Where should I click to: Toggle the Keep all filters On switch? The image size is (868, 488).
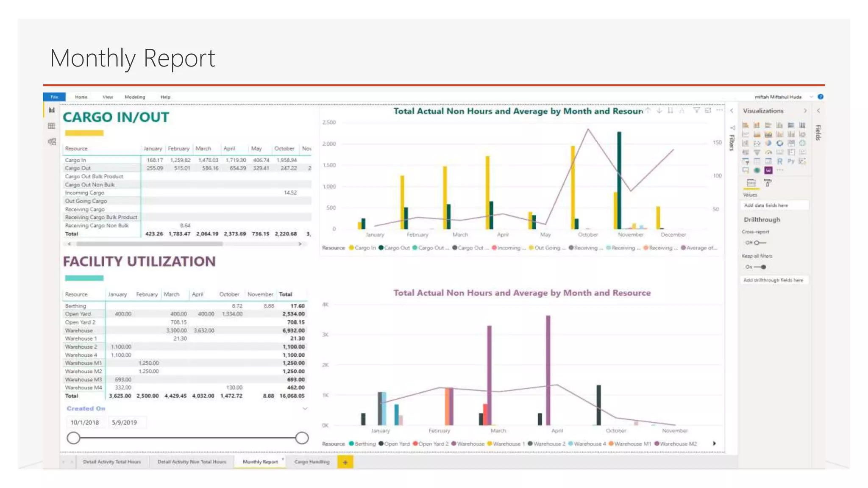[760, 267]
